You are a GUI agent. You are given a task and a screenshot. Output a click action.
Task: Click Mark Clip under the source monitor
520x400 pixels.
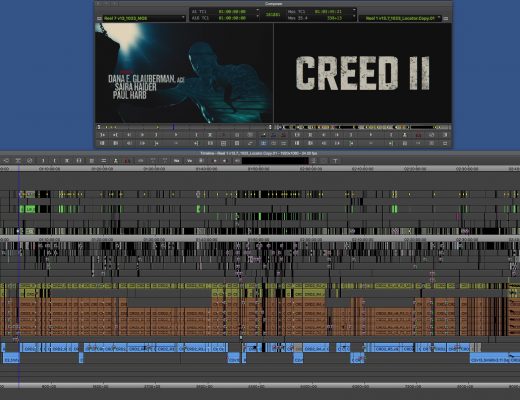point(210,135)
